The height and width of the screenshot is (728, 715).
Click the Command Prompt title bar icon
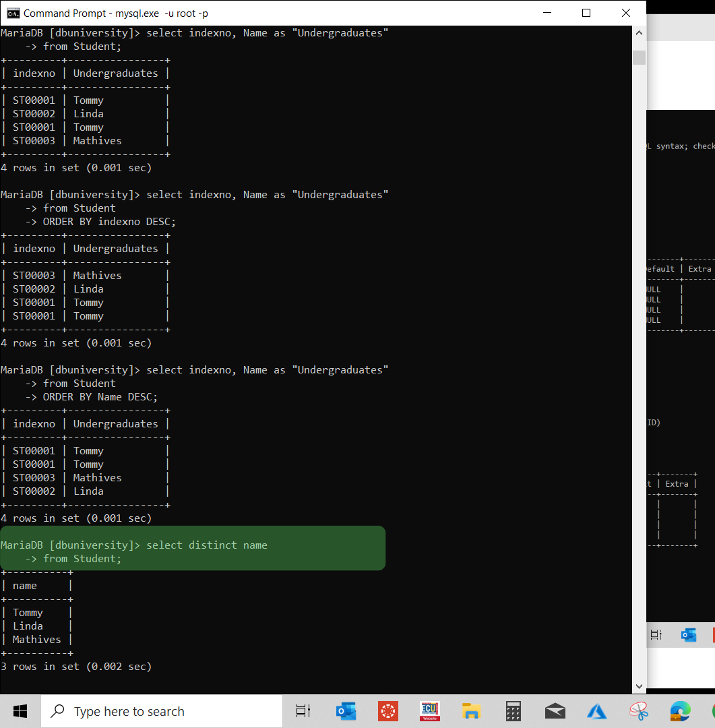pyautogui.click(x=11, y=12)
